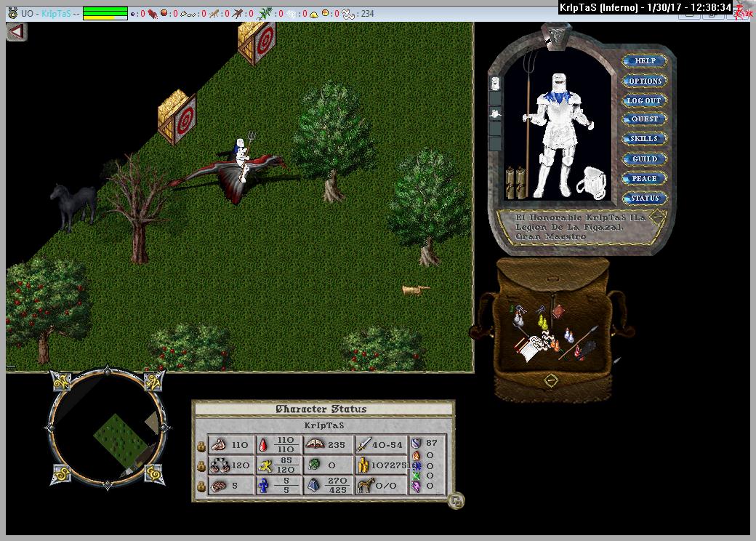Click the Dexterity icon in Character Status
The image size is (756, 541).
click(x=219, y=465)
